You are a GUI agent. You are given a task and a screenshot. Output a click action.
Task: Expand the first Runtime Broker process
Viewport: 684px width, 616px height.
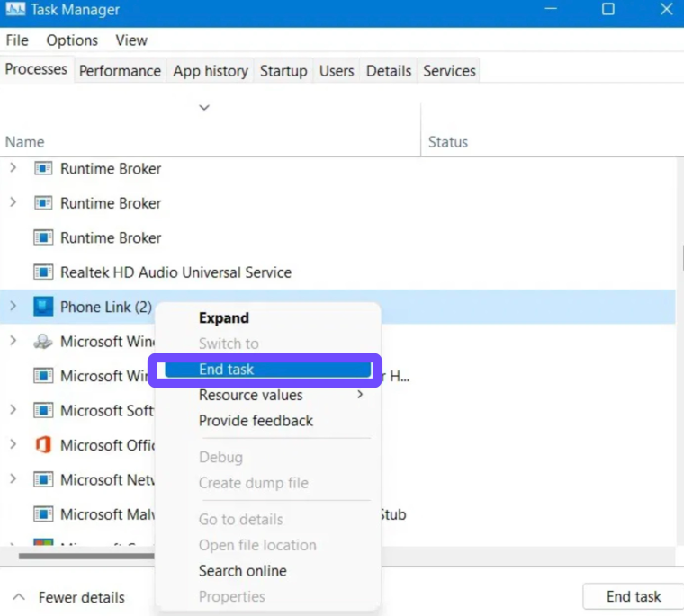tap(13, 168)
